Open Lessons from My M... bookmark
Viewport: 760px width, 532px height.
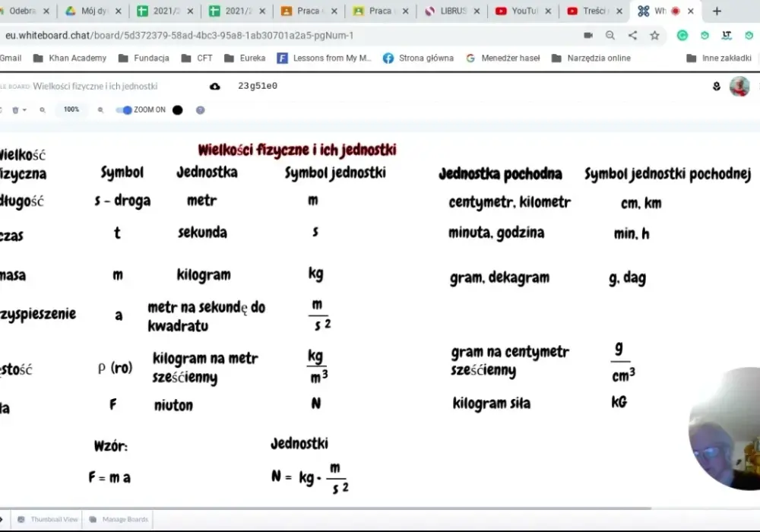click(x=325, y=59)
